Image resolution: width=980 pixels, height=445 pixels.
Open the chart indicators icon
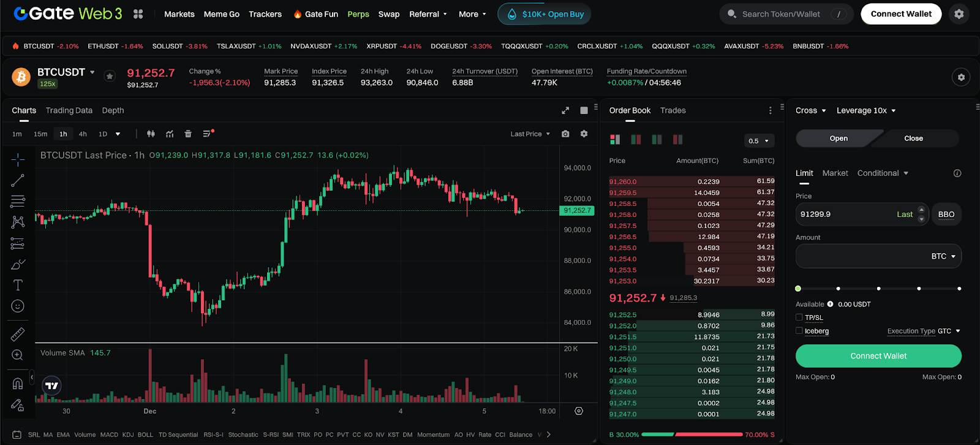(170, 134)
